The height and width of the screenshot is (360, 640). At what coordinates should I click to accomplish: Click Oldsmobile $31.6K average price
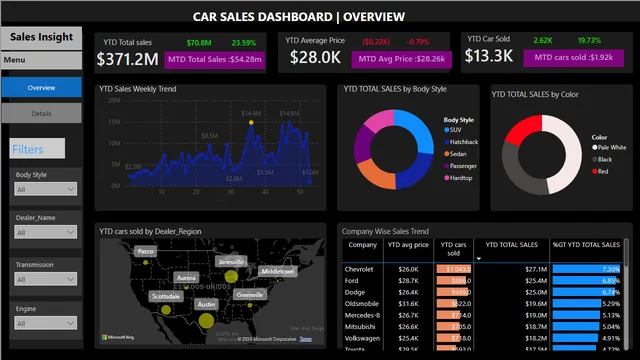[x=408, y=304]
